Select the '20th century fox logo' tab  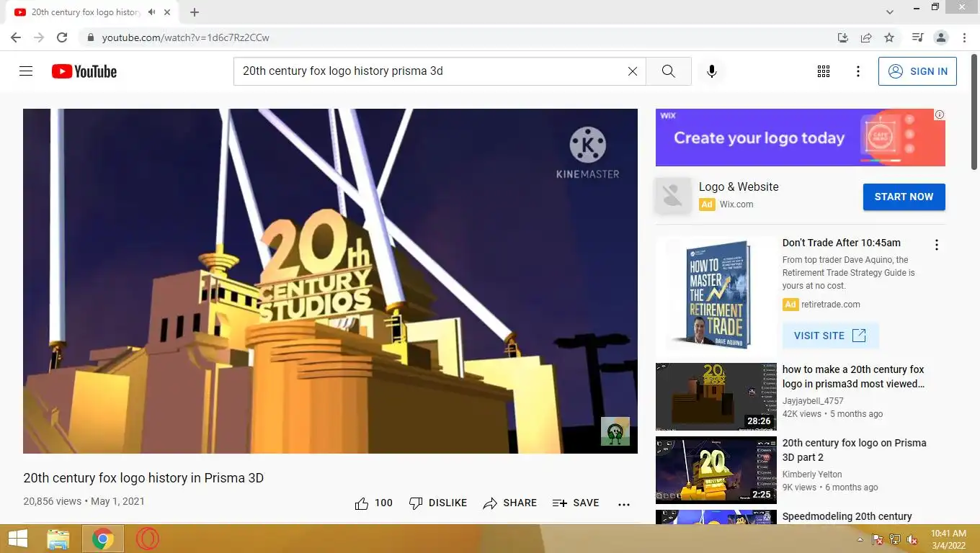point(92,12)
